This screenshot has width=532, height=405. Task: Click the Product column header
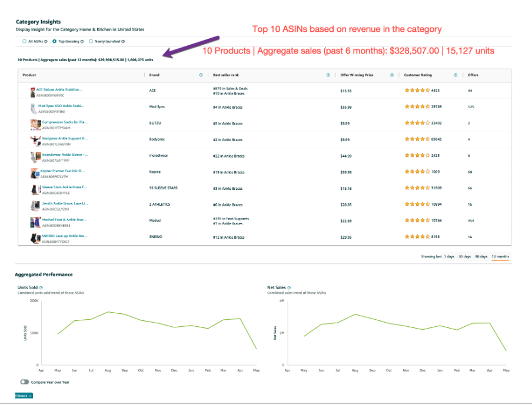(29, 75)
